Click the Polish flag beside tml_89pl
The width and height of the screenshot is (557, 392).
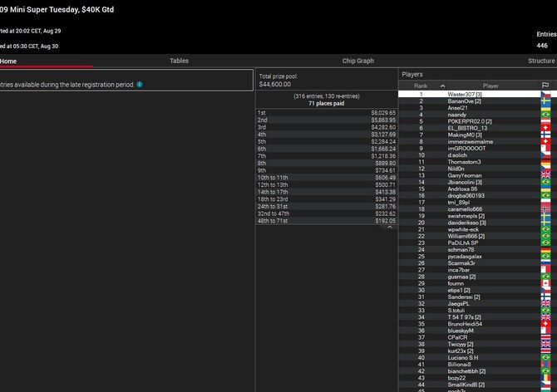[x=545, y=202]
